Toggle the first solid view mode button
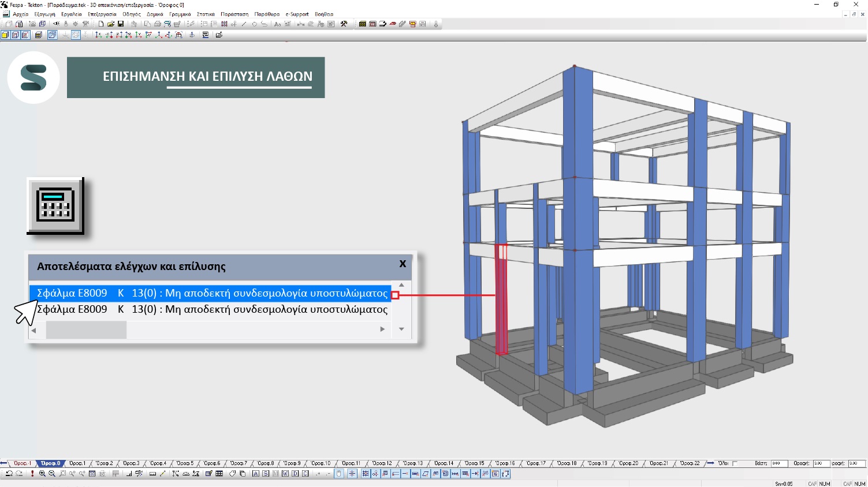The width and height of the screenshot is (868, 487). 5,35
